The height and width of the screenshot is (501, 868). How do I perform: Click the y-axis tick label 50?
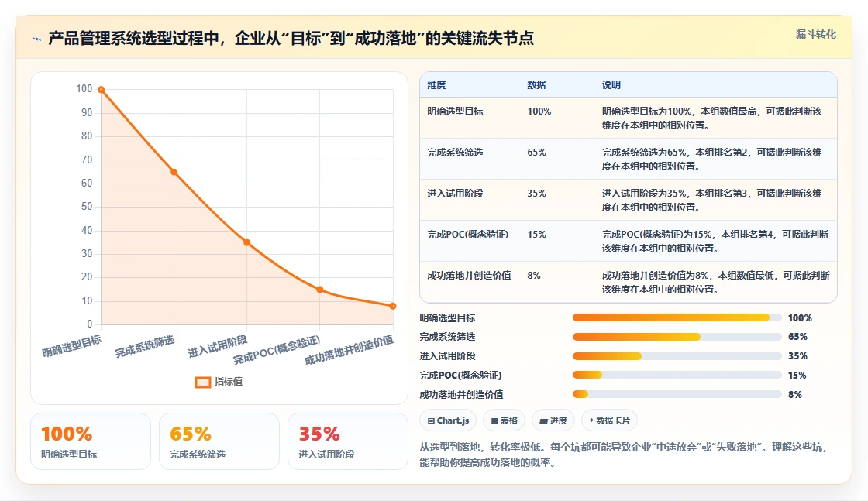pos(87,207)
